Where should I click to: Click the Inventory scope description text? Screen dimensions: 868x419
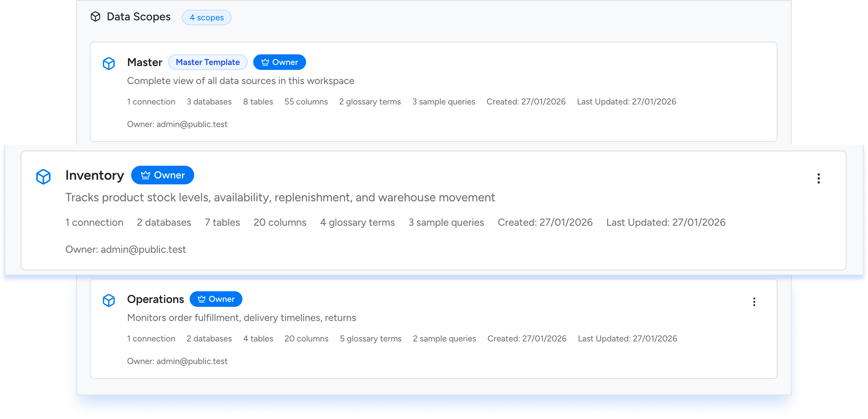pyautogui.click(x=280, y=197)
